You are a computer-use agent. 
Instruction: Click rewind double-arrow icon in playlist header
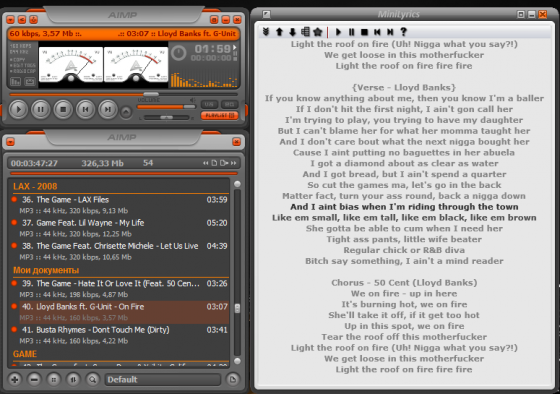[205, 163]
